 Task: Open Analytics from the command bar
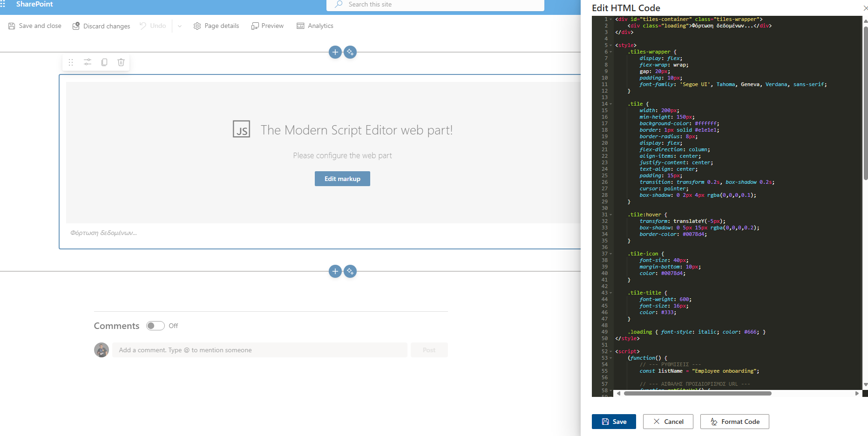(x=315, y=26)
